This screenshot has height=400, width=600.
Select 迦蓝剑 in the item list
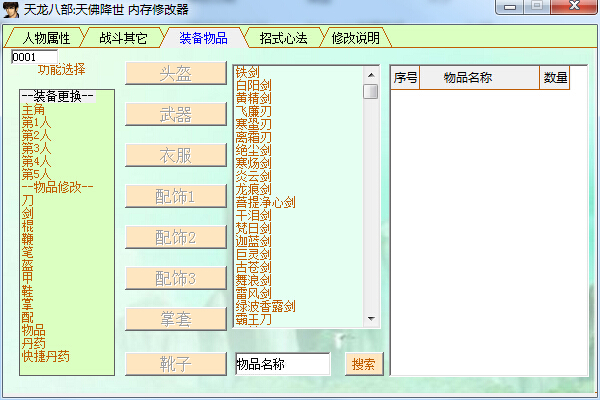[254, 242]
